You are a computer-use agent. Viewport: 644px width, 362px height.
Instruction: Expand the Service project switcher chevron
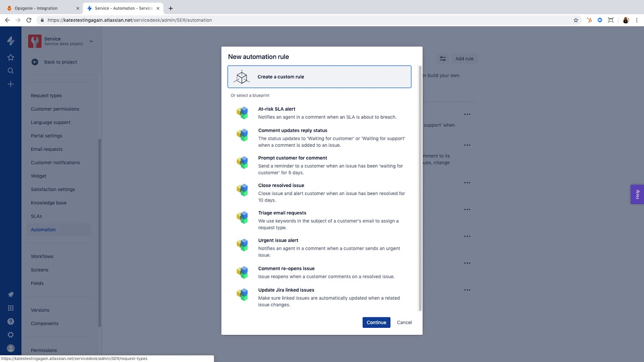(91, 41)
